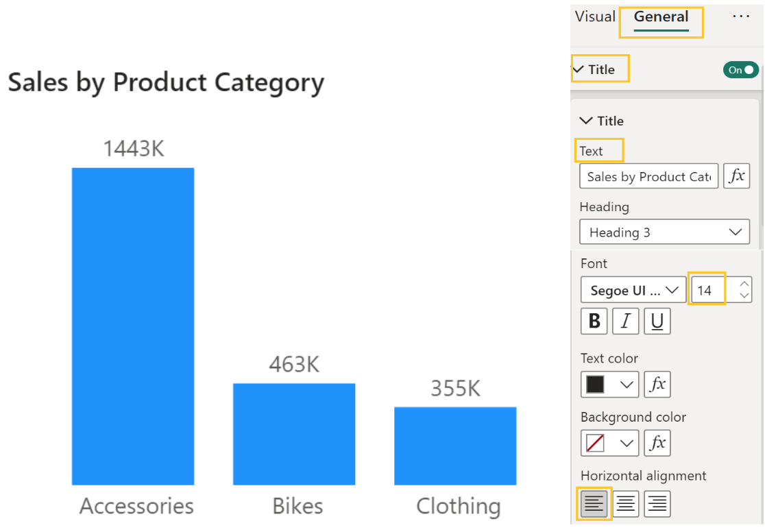765x532 pixels.
Task: Open the Text color swatch picker
Action: [x=609, y=385]
